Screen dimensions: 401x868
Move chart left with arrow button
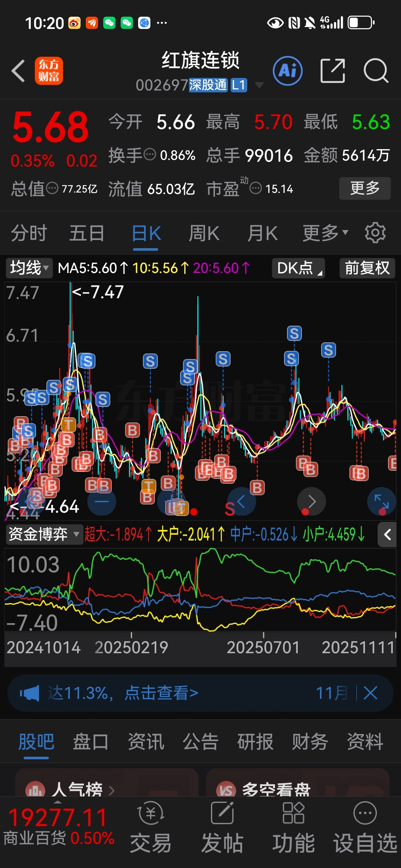click(241, 502)
